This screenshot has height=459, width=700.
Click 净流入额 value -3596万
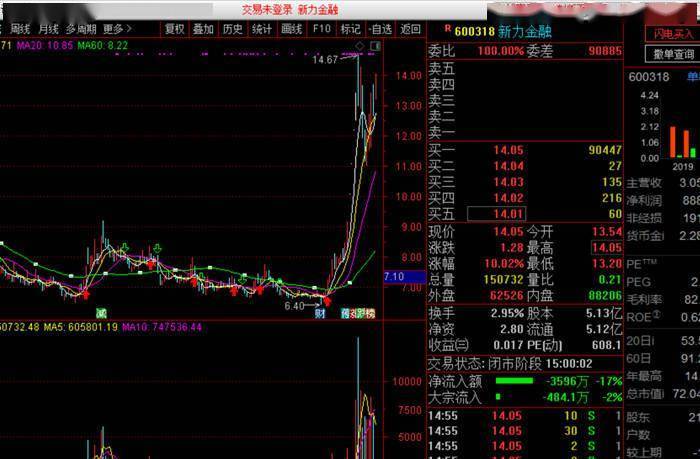pyautogui.click(x=567, y=382)
